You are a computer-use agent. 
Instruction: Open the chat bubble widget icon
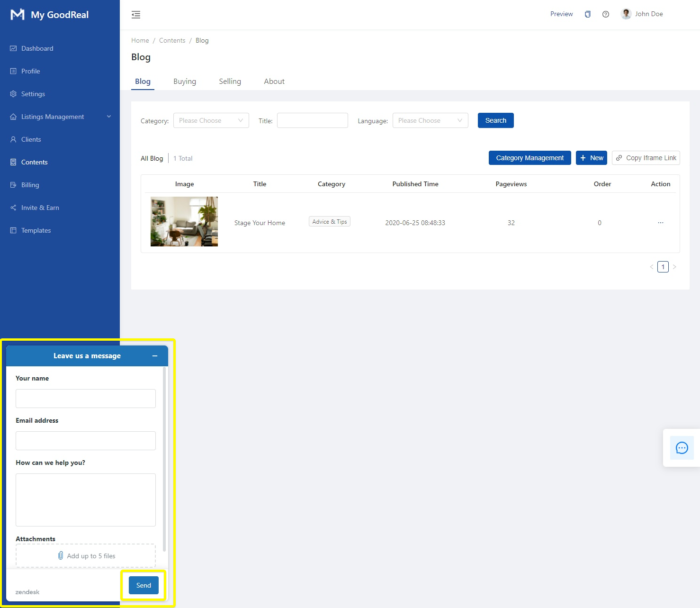pyautogui.click(x=682, y=448)
